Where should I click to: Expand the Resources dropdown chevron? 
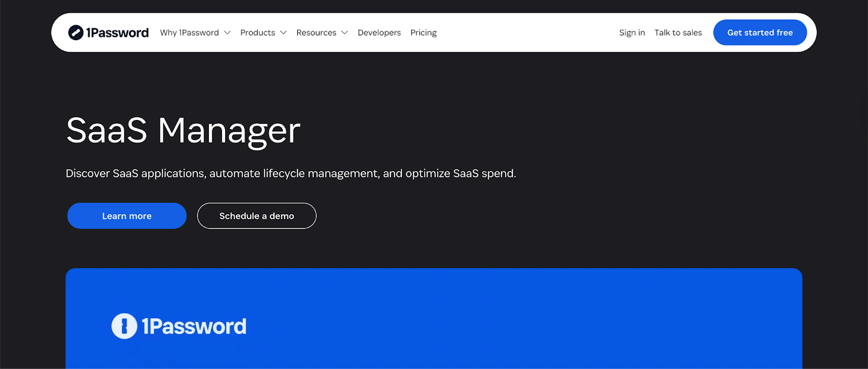(x=344, y=33)
